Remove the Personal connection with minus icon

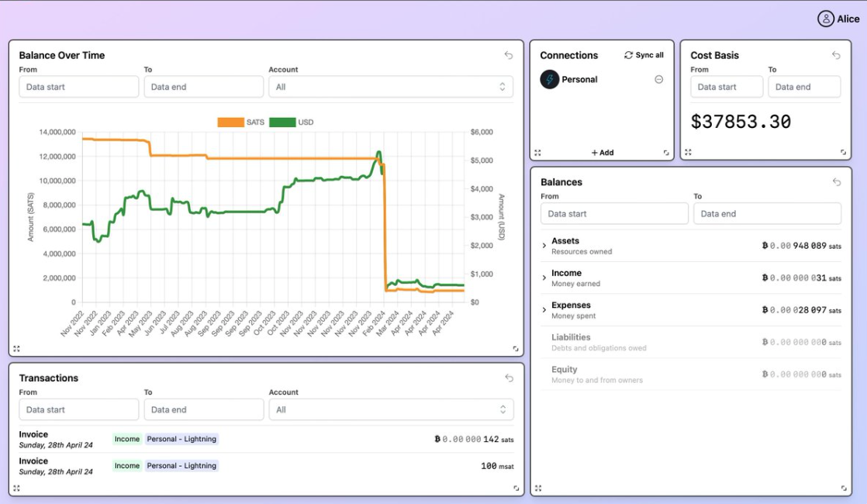point(659,80)
